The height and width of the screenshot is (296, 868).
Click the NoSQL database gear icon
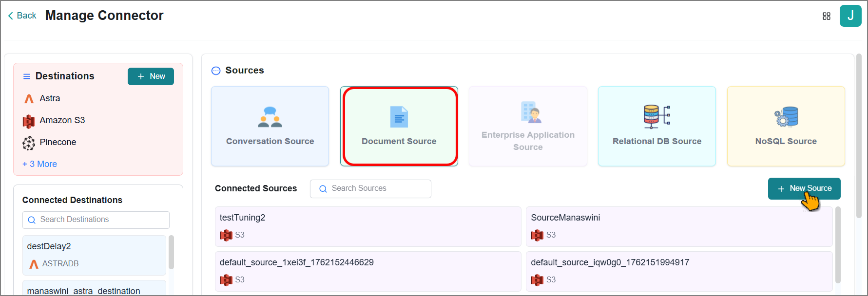(x=786, y=117)
